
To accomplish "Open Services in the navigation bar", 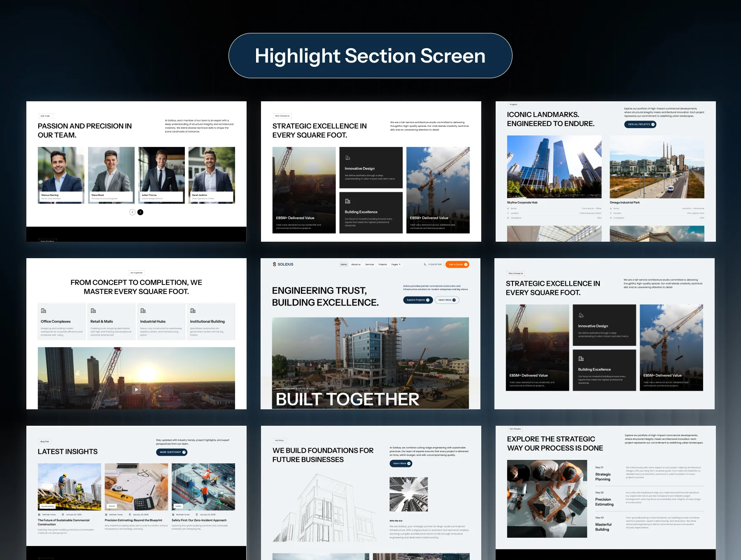I will click(370, 264).
